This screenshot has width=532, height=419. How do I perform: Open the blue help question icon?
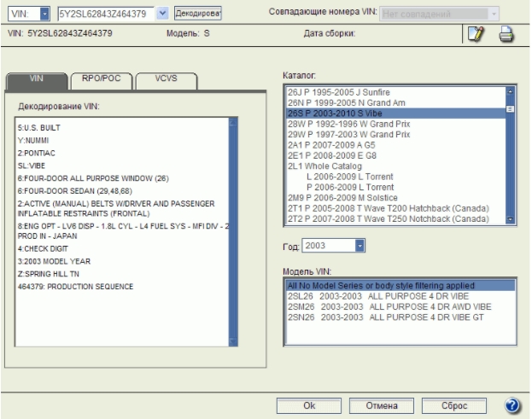pos(512,405)
